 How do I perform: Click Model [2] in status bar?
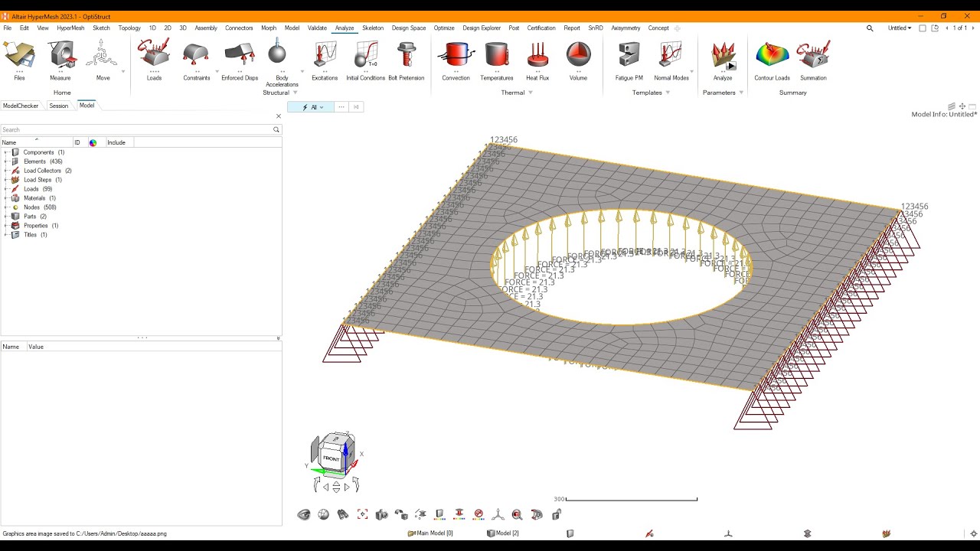503,533
